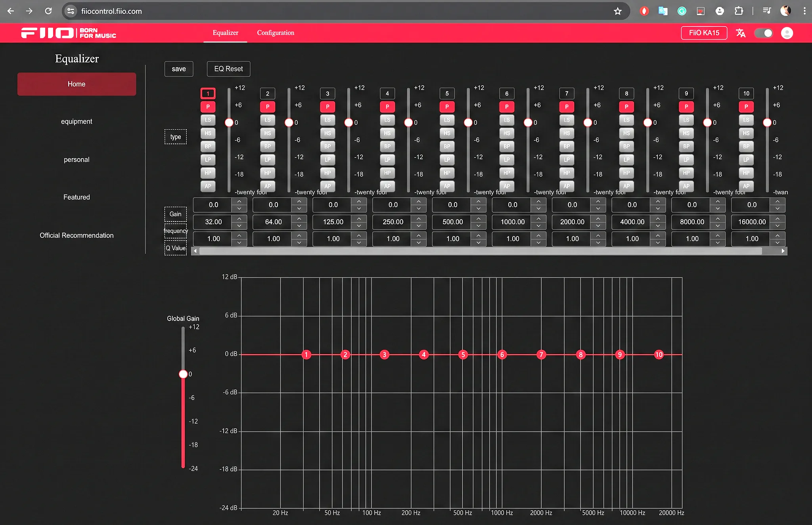This screenshot has width=812, height=525.
Task: Decrease band 3 frequency with down arrow
Action: (359, 225)
